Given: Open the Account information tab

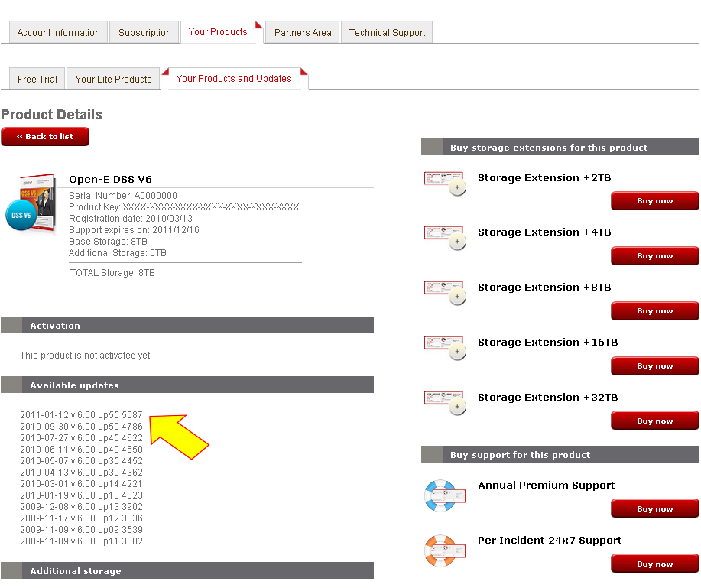Looking at the screenshot, I should click(x=59, y=32).
